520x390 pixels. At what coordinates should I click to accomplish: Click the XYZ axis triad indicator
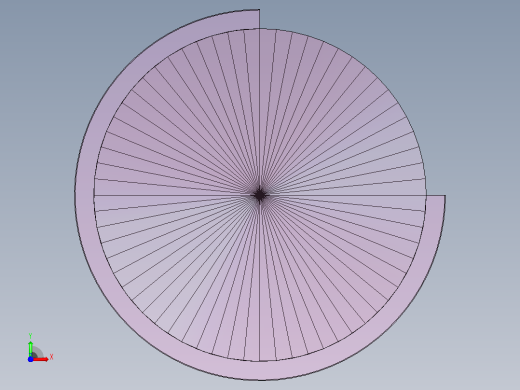pyautogui.click(x=40, y=348)
